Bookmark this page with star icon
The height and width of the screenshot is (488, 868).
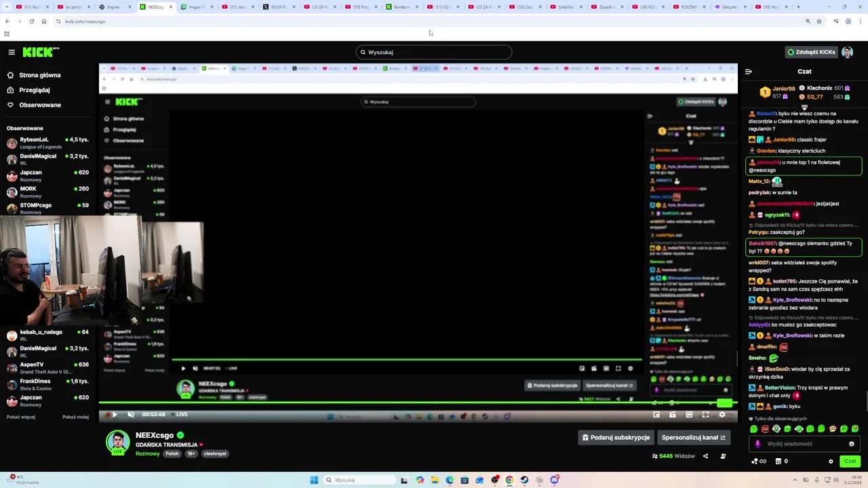[819, 21]
